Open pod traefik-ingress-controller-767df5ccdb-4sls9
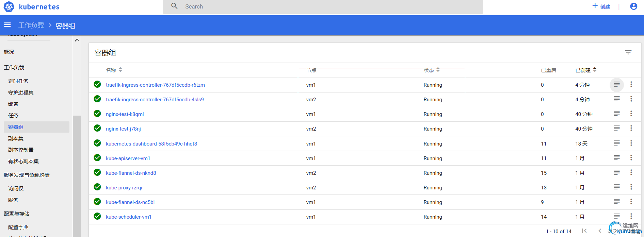644x237 pixels. tap(155, 100)
